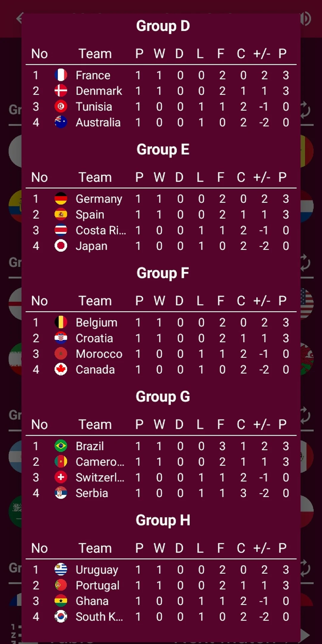Screen dimensions: 322x644
Task: Click the Canada maple leaf flag
Action: [x=61, y=369]
